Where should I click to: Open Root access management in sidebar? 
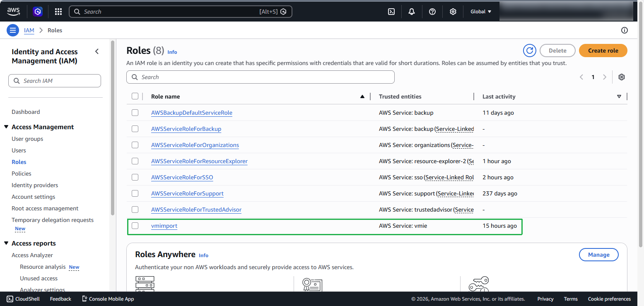click(45, 208)
